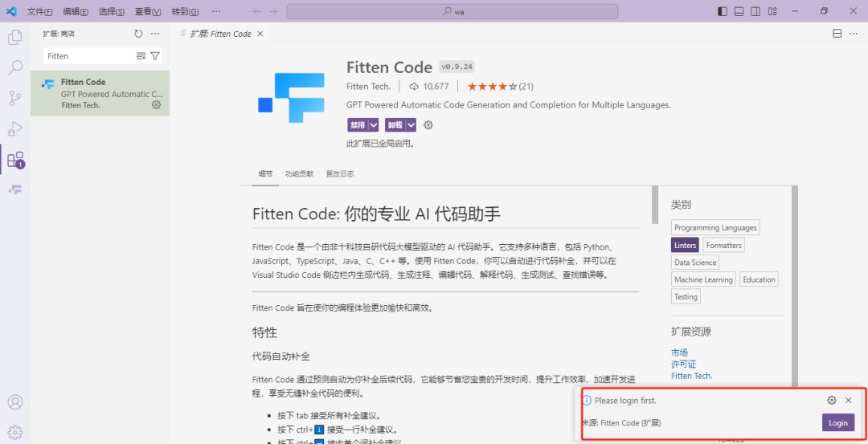
Task: Open the 选择(S) menu
Action: click(x=111, y=11)
